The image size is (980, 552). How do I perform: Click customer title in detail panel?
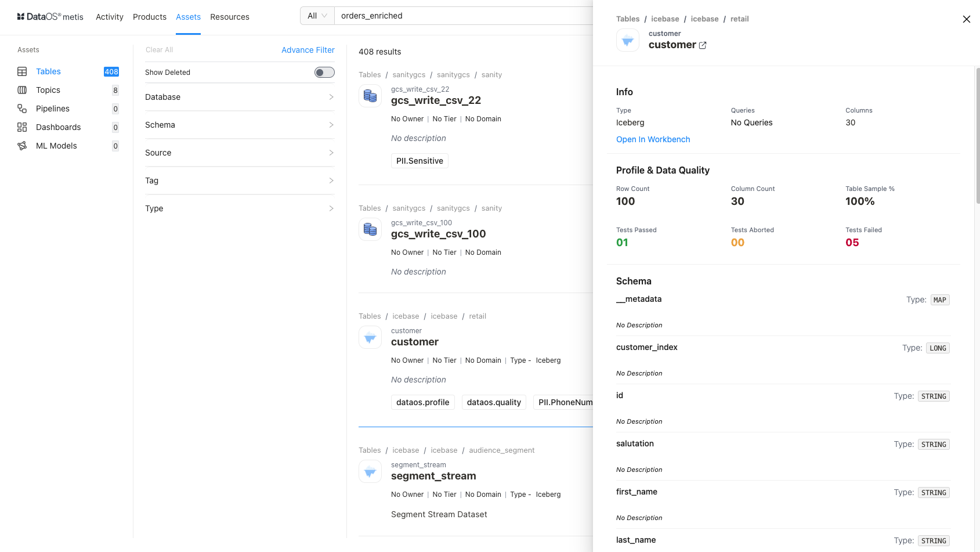[672, 45]
